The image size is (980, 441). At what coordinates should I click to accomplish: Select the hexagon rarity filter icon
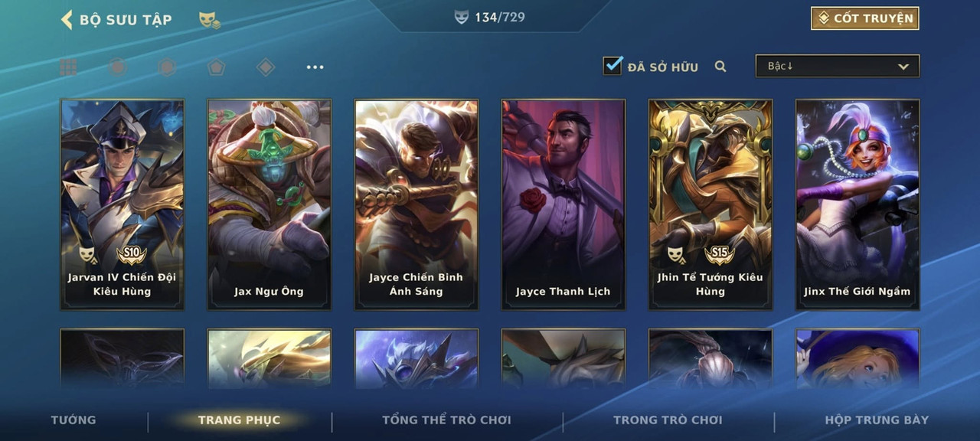pyautogui.click(x=167, y=67)
